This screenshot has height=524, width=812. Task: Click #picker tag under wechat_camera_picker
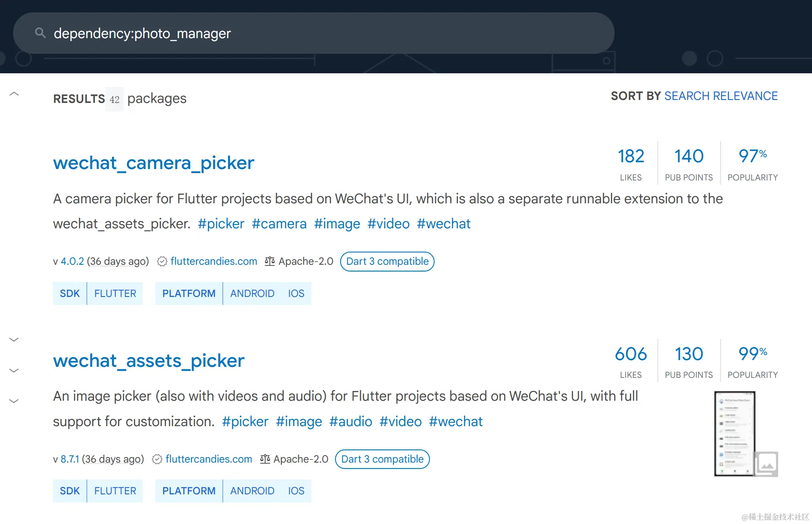click(x=221, y=224)
